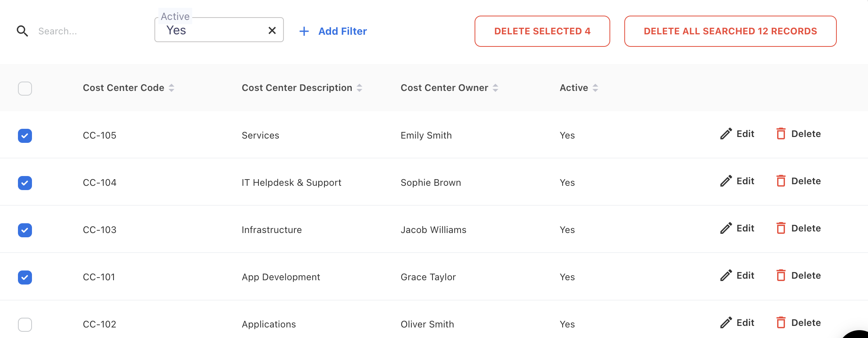The height and width of the screenshot is (338, 868).
Task: Clear the Active Yes filter
Action: coord(272,30)
